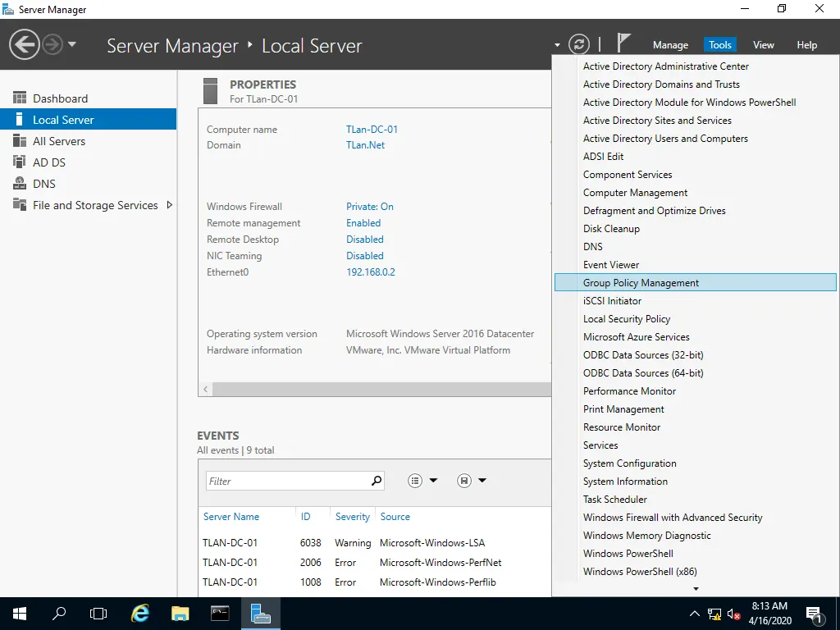Open Services from Tools menu

[x=696, y=445]
